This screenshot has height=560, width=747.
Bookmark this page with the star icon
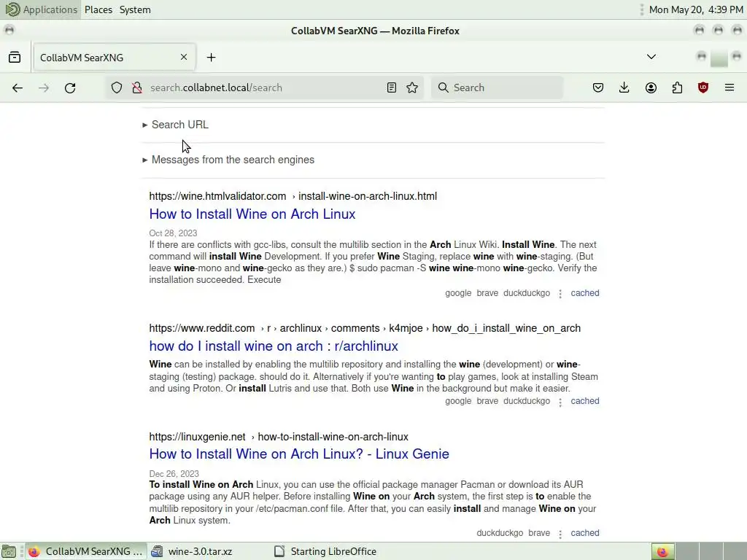[413, 87]
